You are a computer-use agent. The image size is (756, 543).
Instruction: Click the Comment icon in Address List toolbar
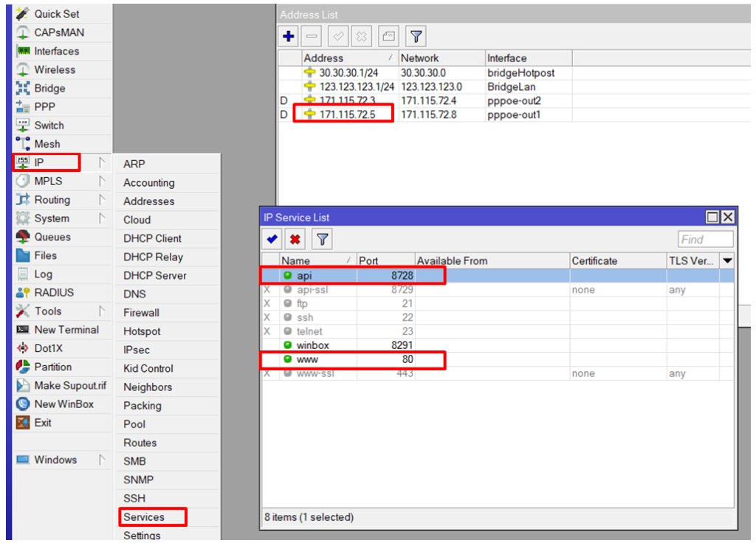click(388, 35)
